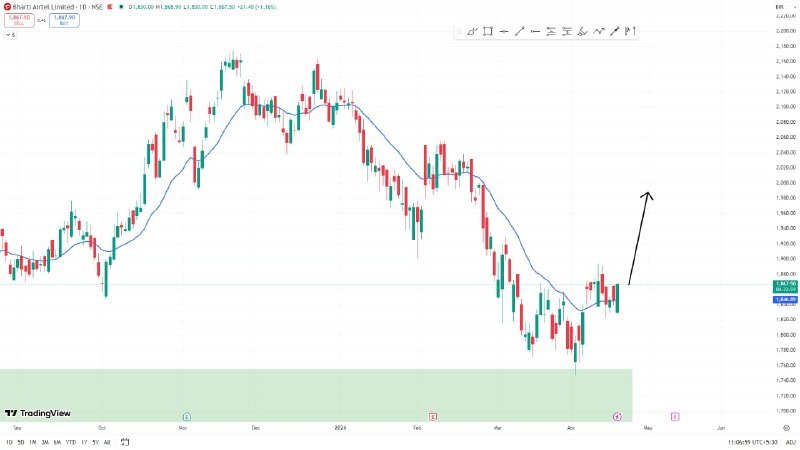This screenshot has width=800, height=450.
Task: Select the 1Y date range
Action: tap(84, 442)
